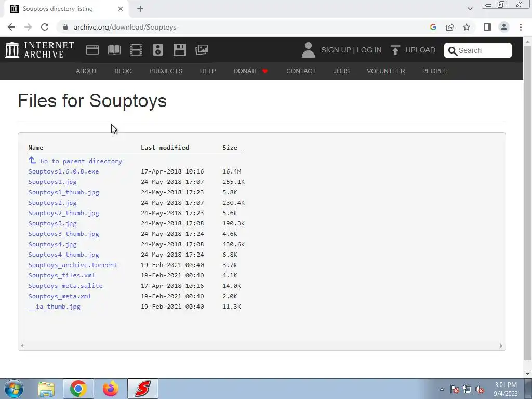Toggle the browser side panel

pyautogui.click(x=487, y=27)
